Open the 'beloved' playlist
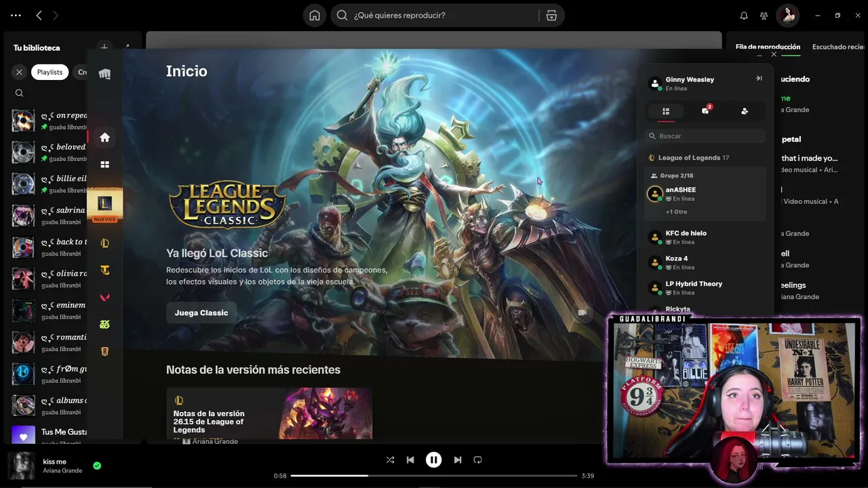This screenshot has width=868, height=488. [49, 152]
